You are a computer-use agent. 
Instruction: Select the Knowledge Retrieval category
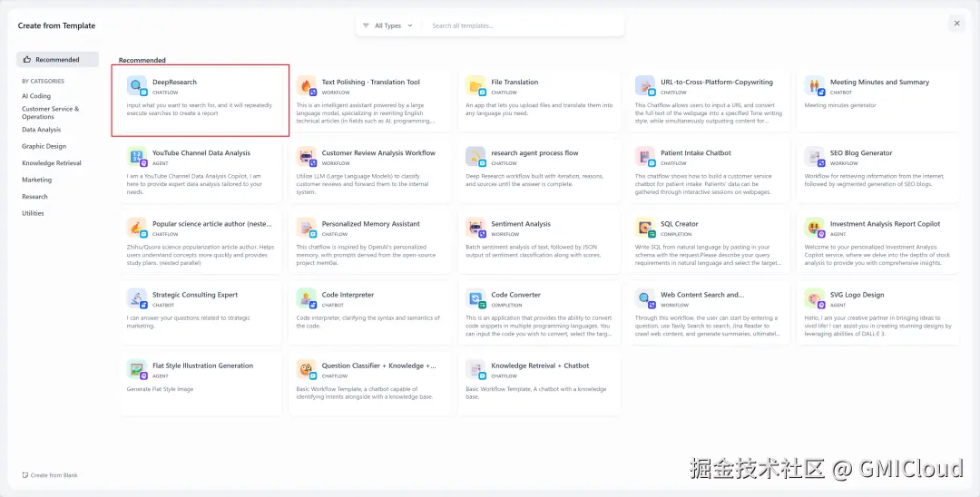[x=51, y=163]
